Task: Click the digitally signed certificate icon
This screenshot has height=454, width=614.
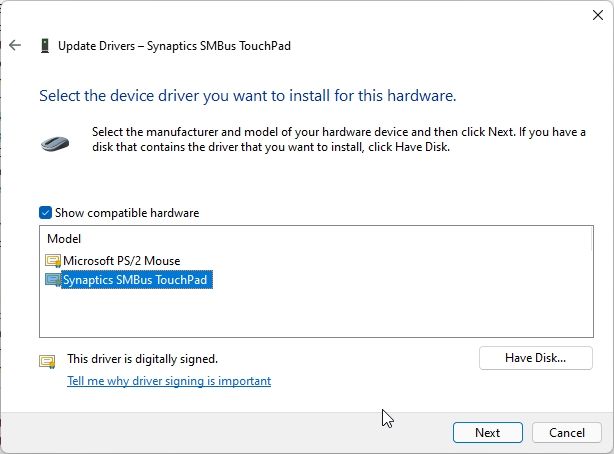Action: (x=47, y=360)
